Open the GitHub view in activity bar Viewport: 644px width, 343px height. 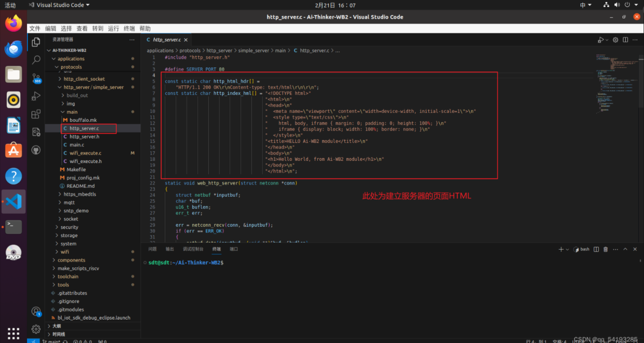[36, 150]
